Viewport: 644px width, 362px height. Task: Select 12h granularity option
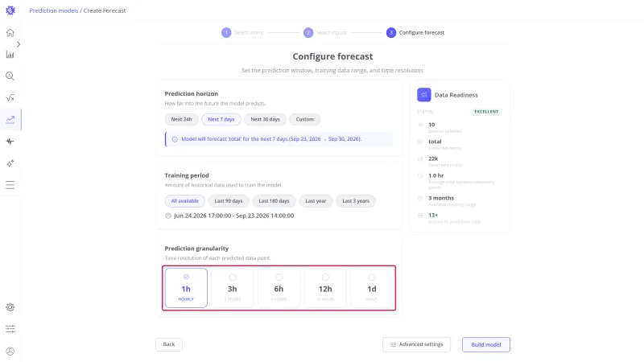pyautogui.click(x=325, y=288)
